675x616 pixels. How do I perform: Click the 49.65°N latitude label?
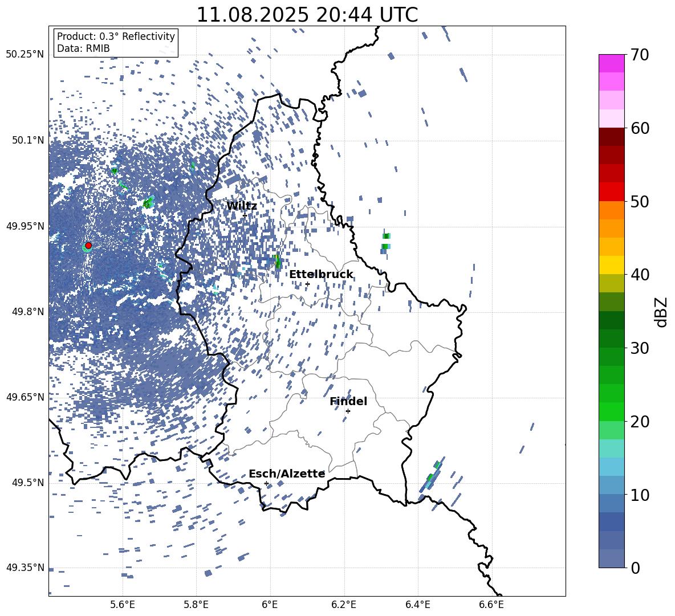(25, 397)
